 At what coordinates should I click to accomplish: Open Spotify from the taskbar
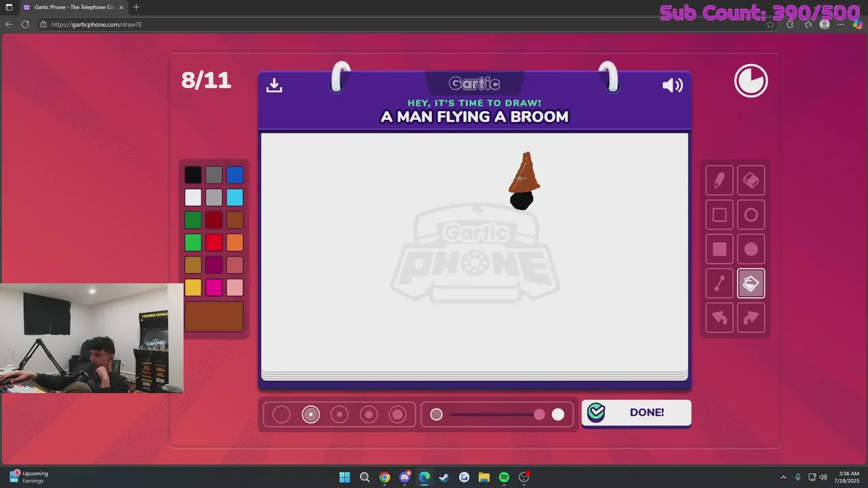504,477
